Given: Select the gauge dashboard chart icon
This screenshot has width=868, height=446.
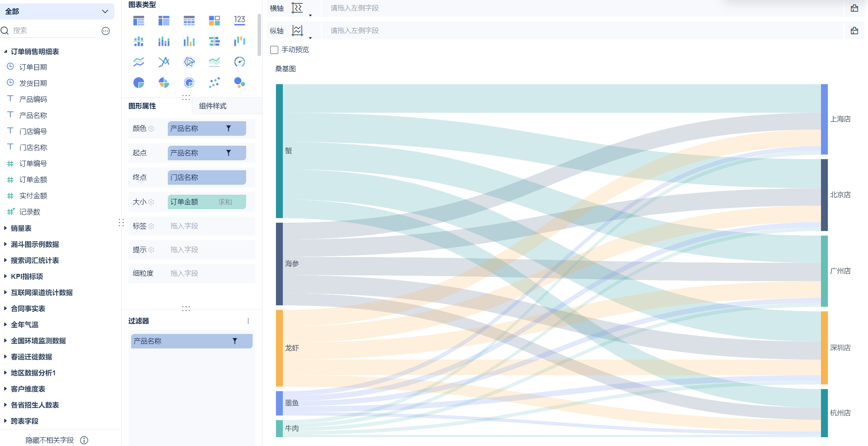Looking at the screenshot, I should (240, 62).
